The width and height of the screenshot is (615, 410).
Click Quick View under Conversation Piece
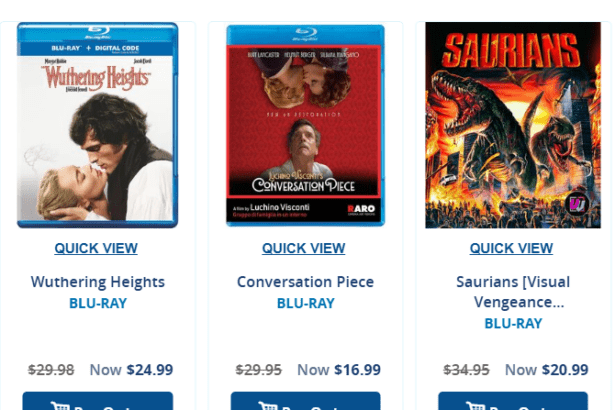click(x=304, y=248)
